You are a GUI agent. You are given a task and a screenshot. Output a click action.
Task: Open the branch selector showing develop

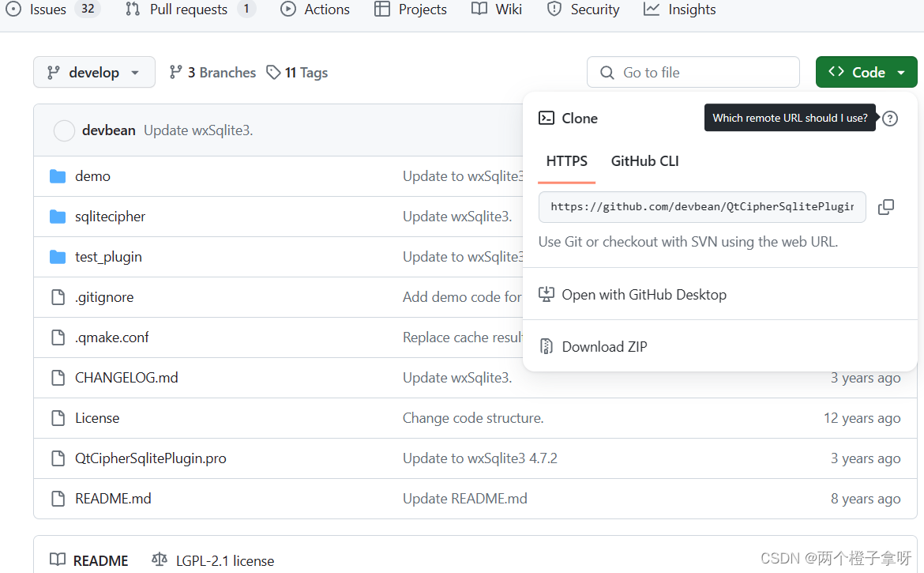(94, 72)
